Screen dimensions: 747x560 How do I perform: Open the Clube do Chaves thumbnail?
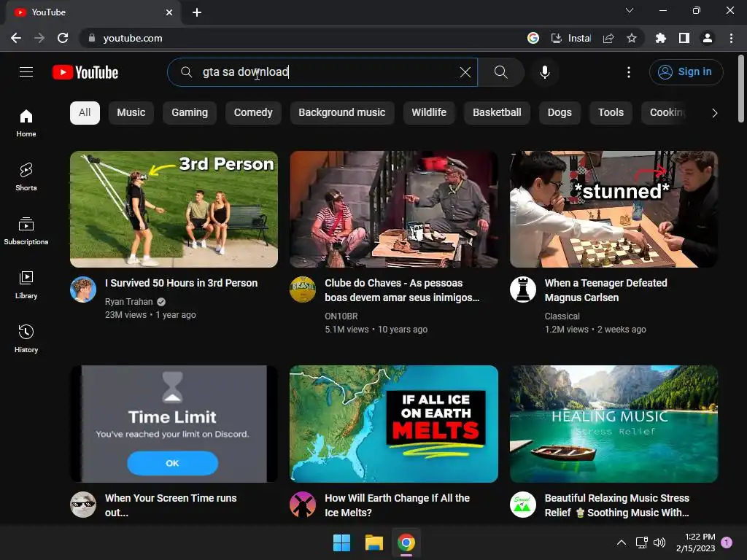tap(394, 209)
